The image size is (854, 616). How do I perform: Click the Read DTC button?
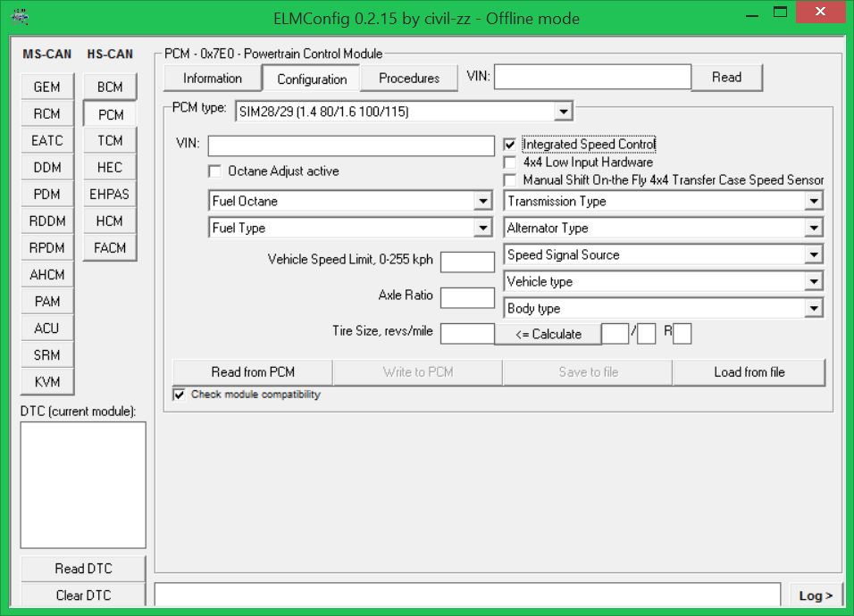[x=83, y=569]
